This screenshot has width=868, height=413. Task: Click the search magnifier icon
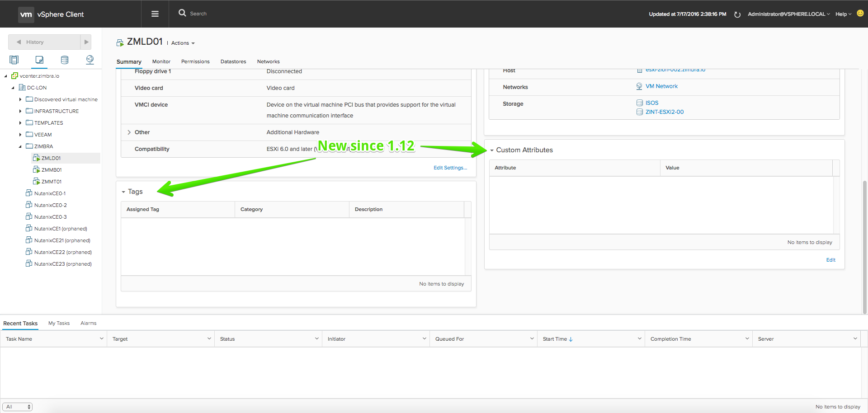click(x=182, y=13)
